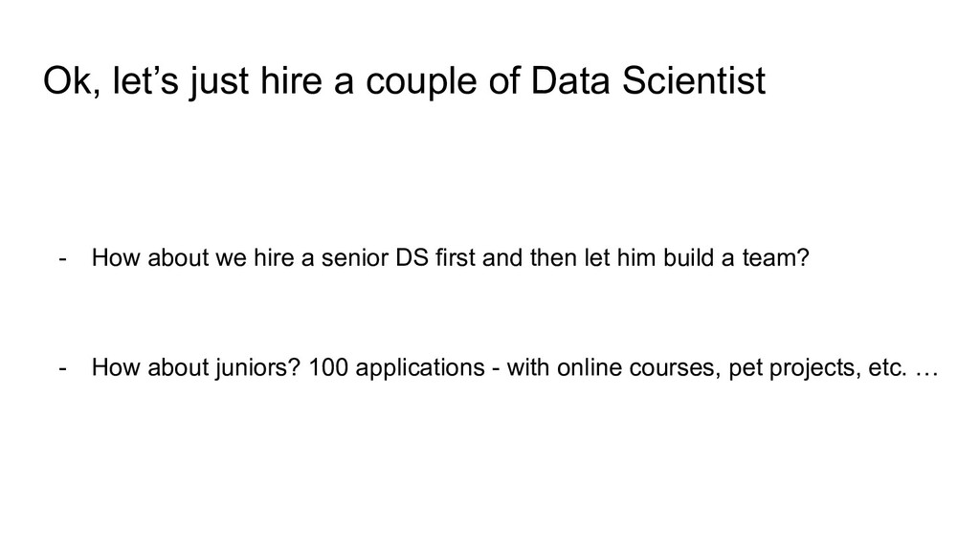Click the slide title about hiring Data Scientist

405,81
